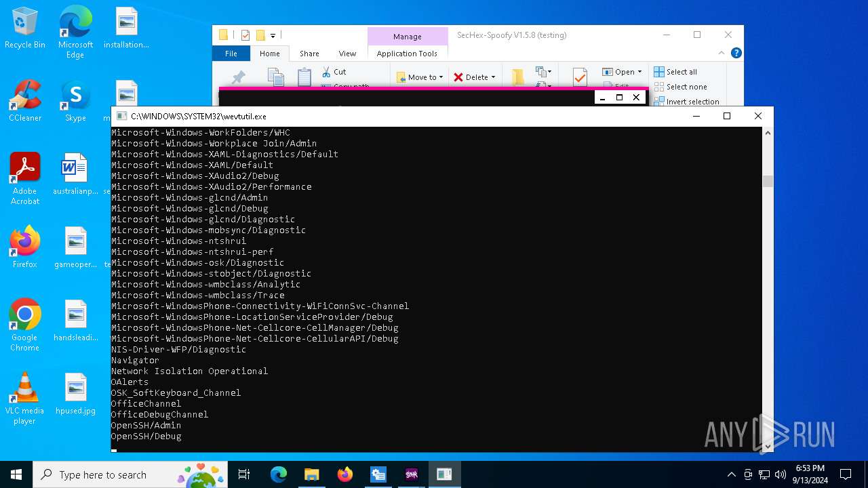Image resolution: width=868 pixels, height=488 pixels.
Task: Maximize the pink-bordered SecHex window
Action: (619, 98)
